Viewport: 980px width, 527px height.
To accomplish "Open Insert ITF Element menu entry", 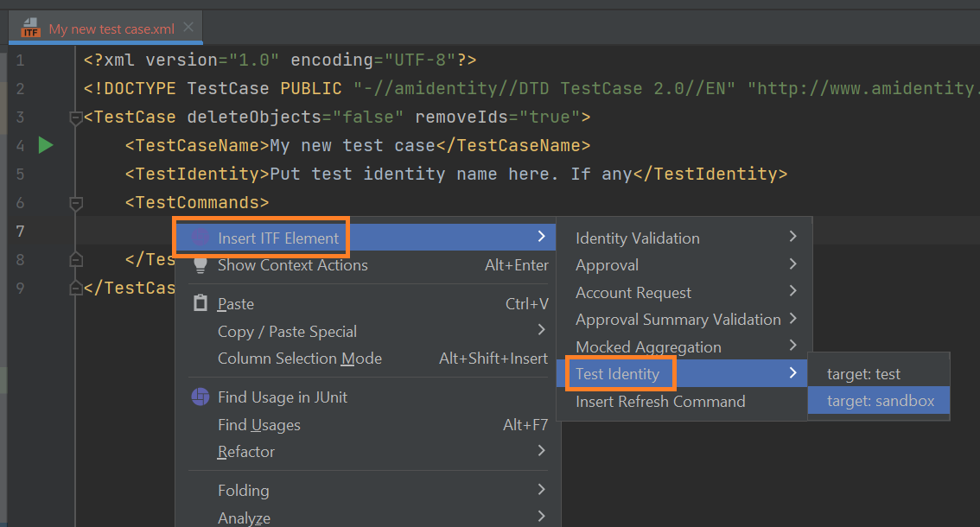I will pos(366,238).
